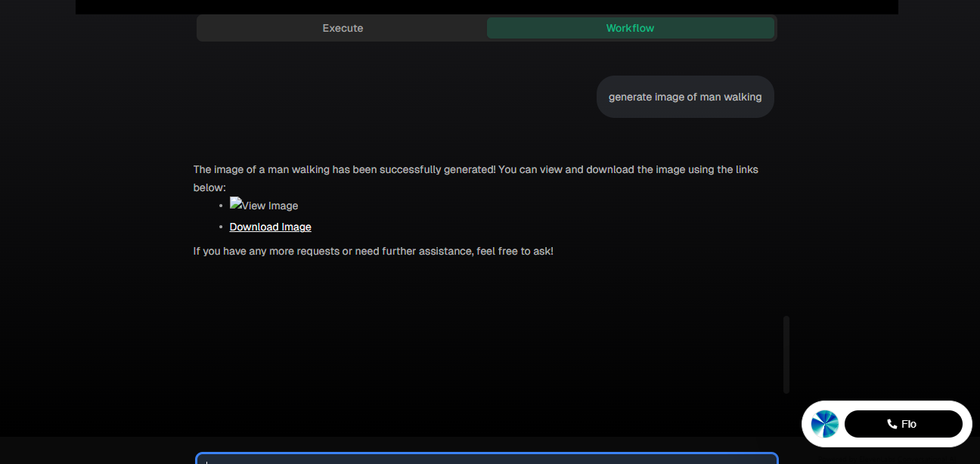This screenshot has height=464, width=980.
Task: Open the Download Image link
Action: click(x=270, y=227)
